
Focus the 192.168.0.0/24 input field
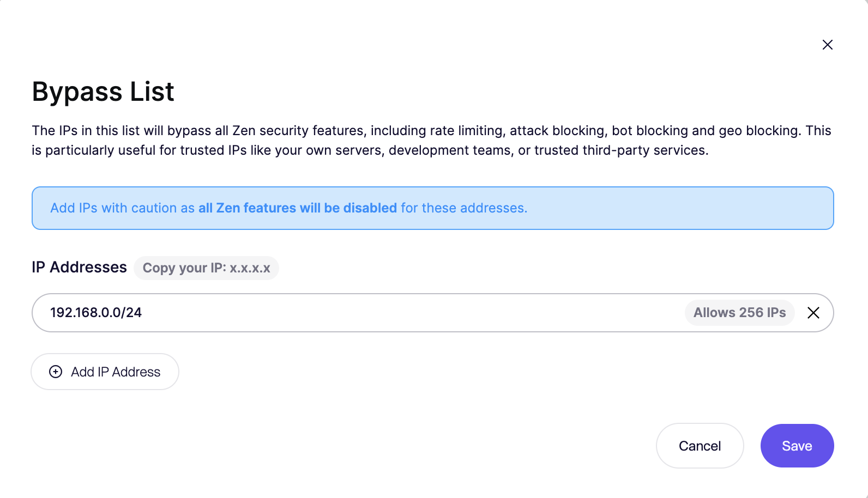(x=96, y=313)
